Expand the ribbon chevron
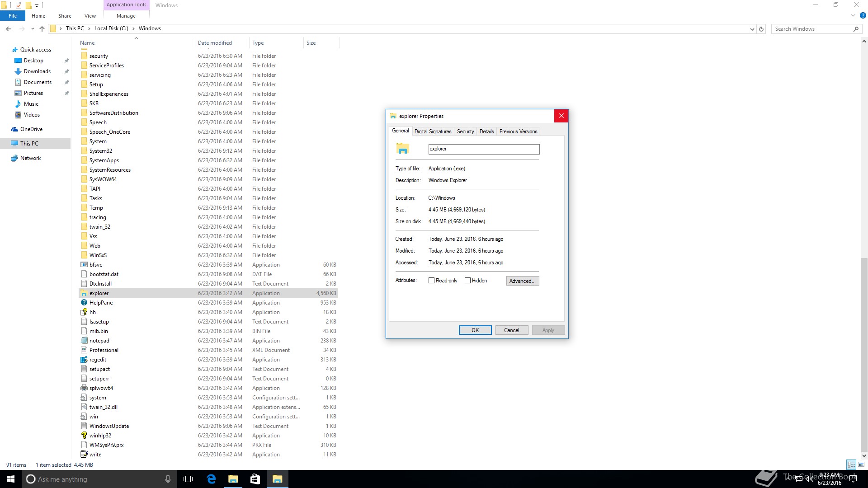The height and width of the screenshot is (488, 868). point(853,15)
